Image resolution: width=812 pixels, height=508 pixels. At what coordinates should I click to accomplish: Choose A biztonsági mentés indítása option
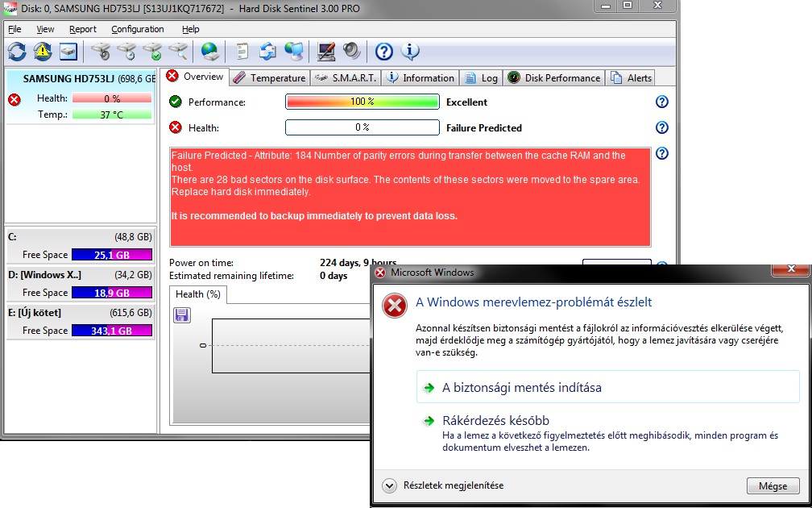click(x=521, y=387)
